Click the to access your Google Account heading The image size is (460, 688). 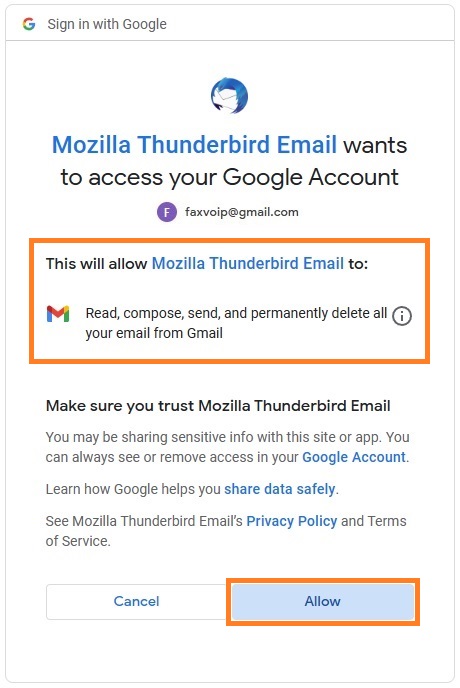[230, 178]
